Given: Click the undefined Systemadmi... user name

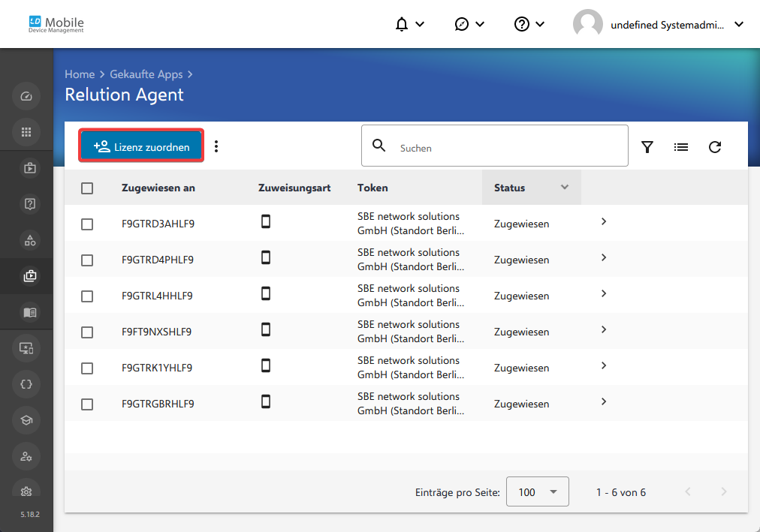Looking at the screenshot, I should point(667,25).
